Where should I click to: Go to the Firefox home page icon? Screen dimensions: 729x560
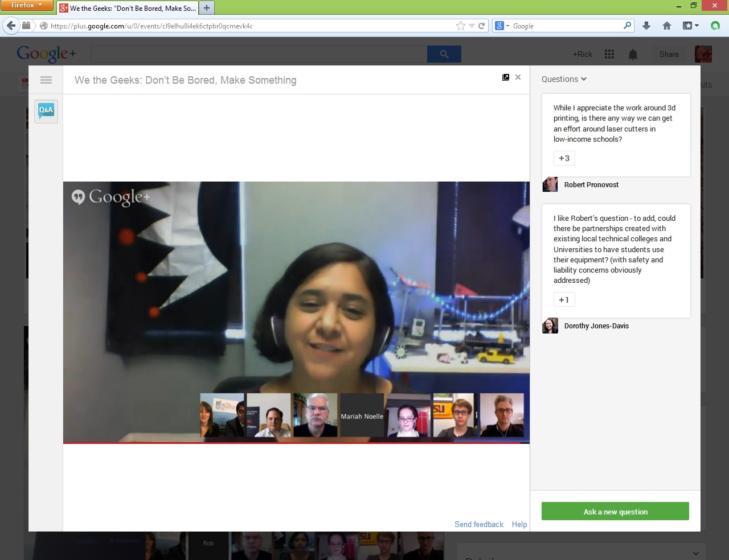(x=667, y=26)
